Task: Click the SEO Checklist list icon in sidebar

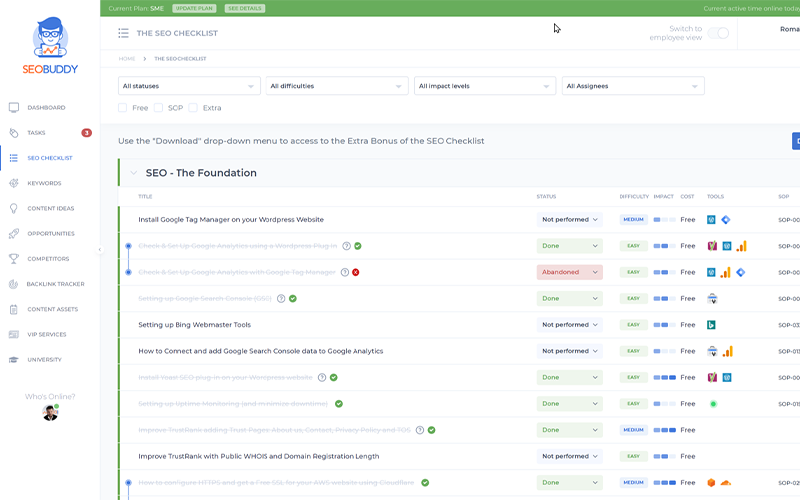Action: point(14,158)
